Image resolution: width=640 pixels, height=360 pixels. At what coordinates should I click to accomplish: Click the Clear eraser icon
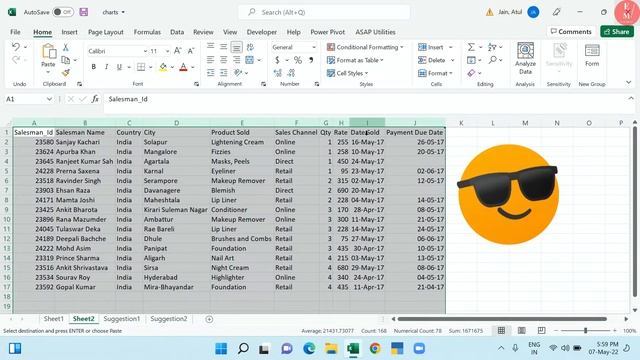pyautogui.click(x=471, y=73)
